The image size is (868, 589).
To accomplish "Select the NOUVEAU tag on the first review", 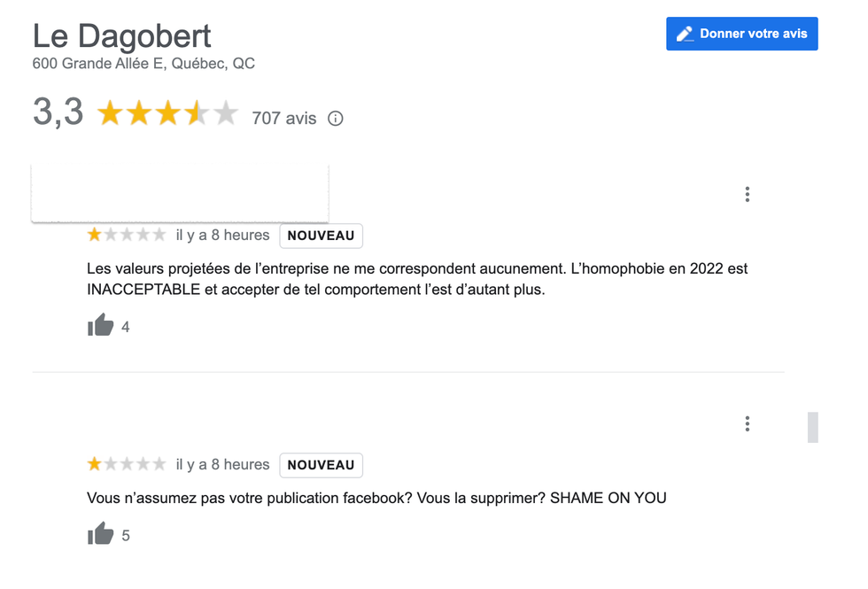I will [321, 235].
